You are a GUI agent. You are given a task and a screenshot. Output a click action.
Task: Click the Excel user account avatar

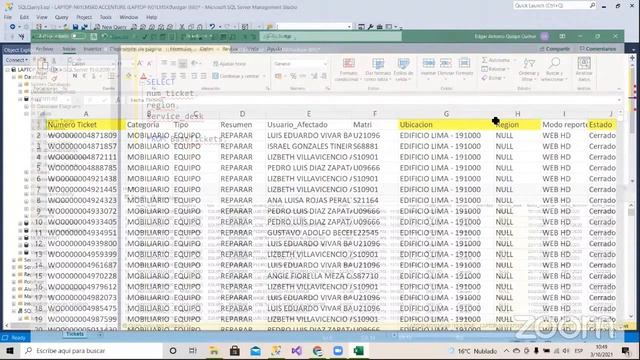(x=544, y=36)
